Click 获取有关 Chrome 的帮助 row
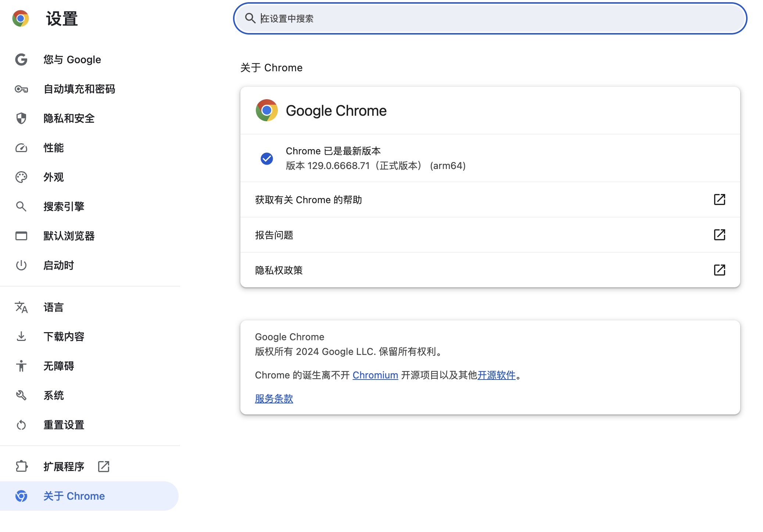Screen dimensions: 763x532 [490, 199]
